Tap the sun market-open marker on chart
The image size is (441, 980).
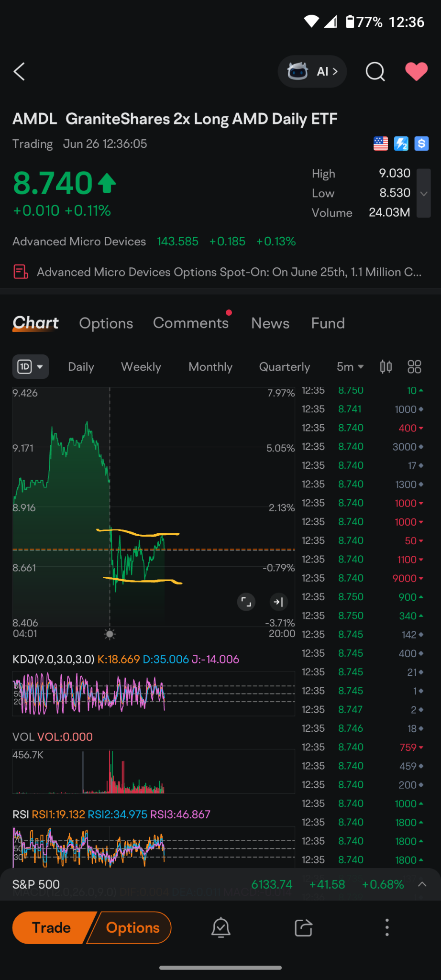click(x=110, y=634)
